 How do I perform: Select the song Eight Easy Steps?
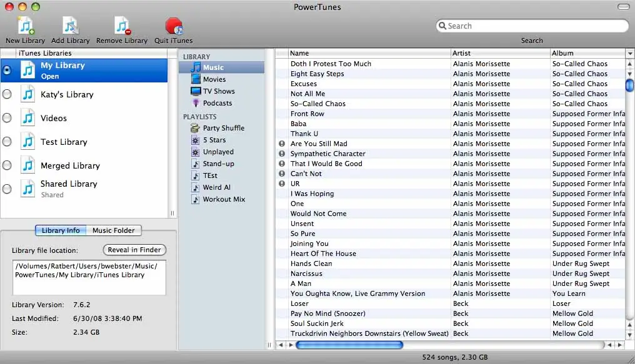(451, 74)
